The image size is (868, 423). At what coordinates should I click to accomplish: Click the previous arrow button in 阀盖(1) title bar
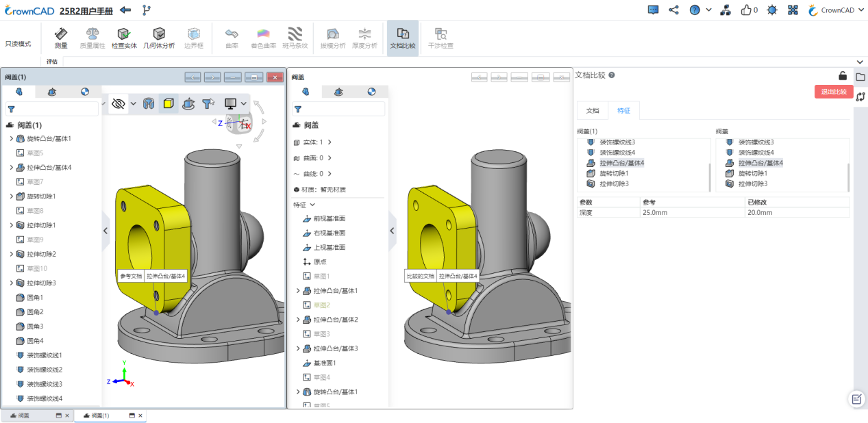pyautogui.click(x=193, y=77)
